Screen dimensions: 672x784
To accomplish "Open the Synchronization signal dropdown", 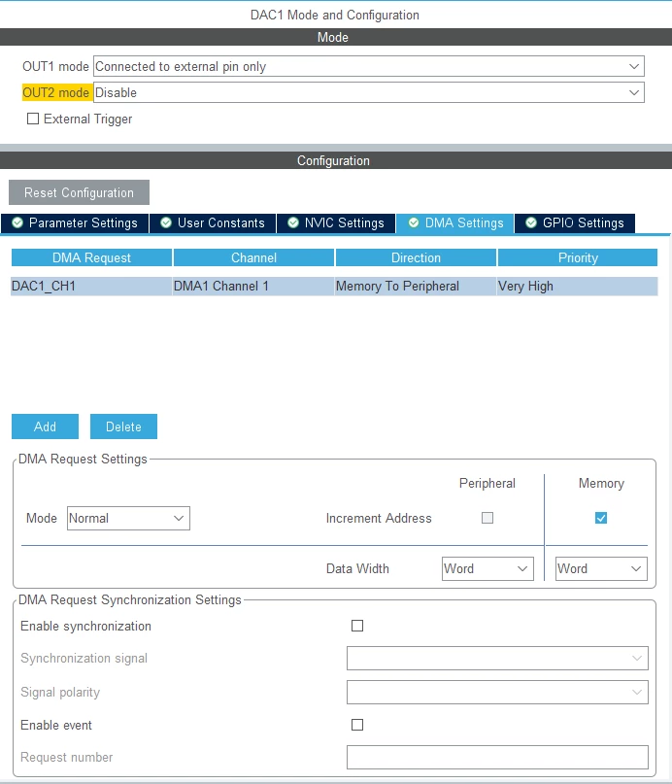I will 497,659.
